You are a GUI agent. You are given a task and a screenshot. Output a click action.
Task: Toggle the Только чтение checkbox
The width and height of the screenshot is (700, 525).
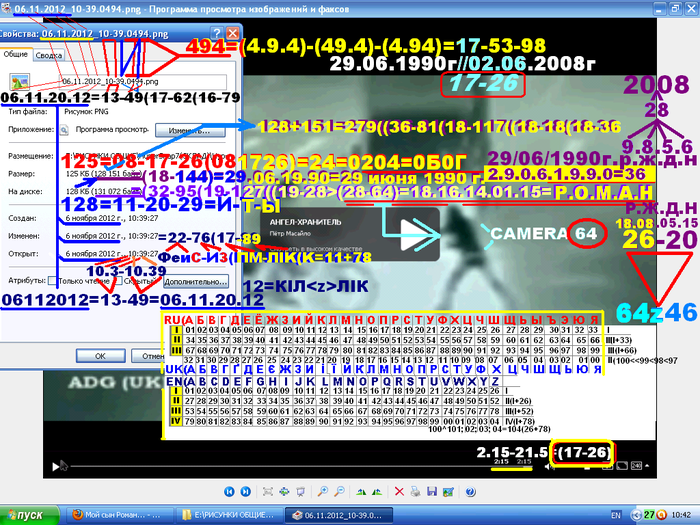click(x=52, y=281)
